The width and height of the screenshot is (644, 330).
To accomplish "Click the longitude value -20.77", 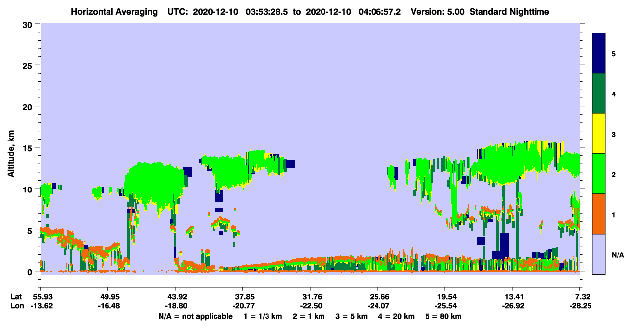I will point(243,306).
